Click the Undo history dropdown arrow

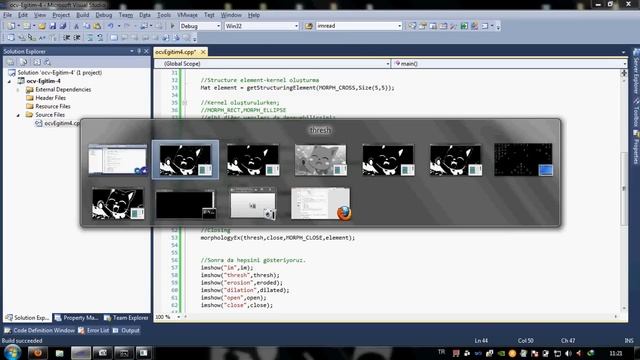[x=119, y=26]
